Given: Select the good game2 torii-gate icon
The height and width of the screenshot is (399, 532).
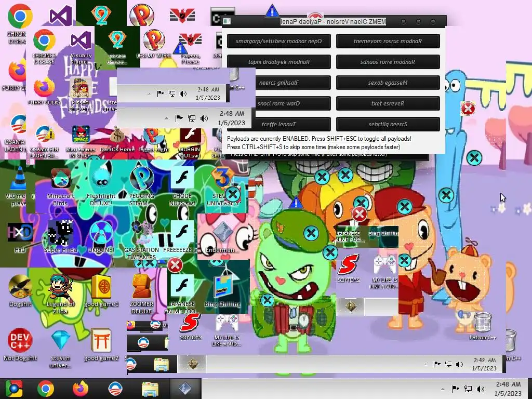Looking at the screenshot, I should point(101,345).
